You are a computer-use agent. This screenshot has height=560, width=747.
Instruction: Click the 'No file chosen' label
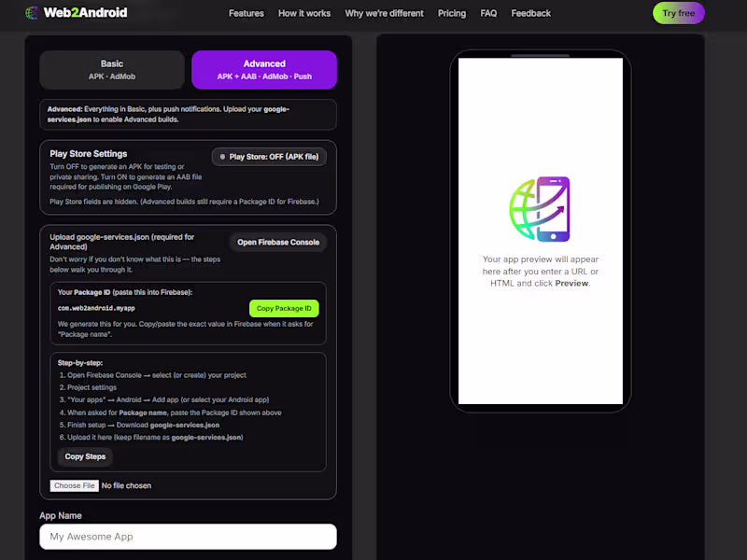click(x=126, y=485)
